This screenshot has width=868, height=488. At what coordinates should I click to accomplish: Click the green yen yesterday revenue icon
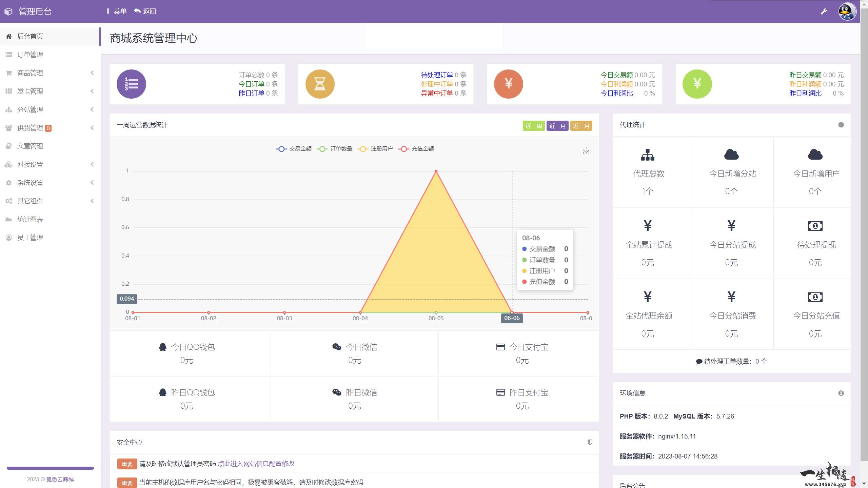point(697,84)
